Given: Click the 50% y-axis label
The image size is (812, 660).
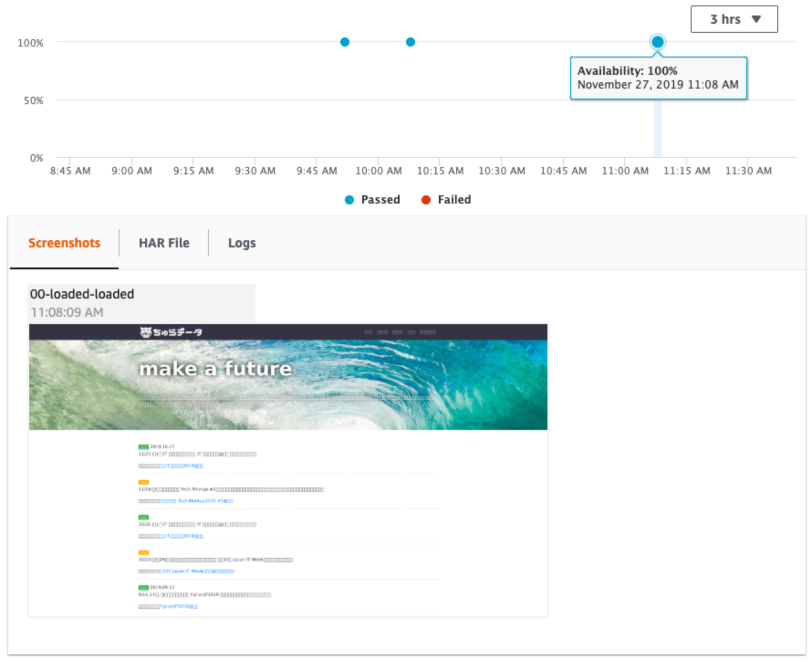Looking at the screenshot, I should click(34, 100).
